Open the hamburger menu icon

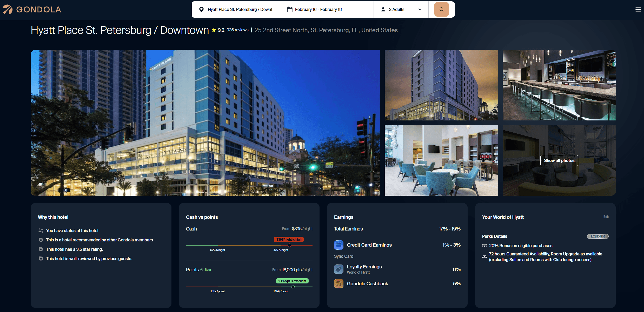coord(638,10)
